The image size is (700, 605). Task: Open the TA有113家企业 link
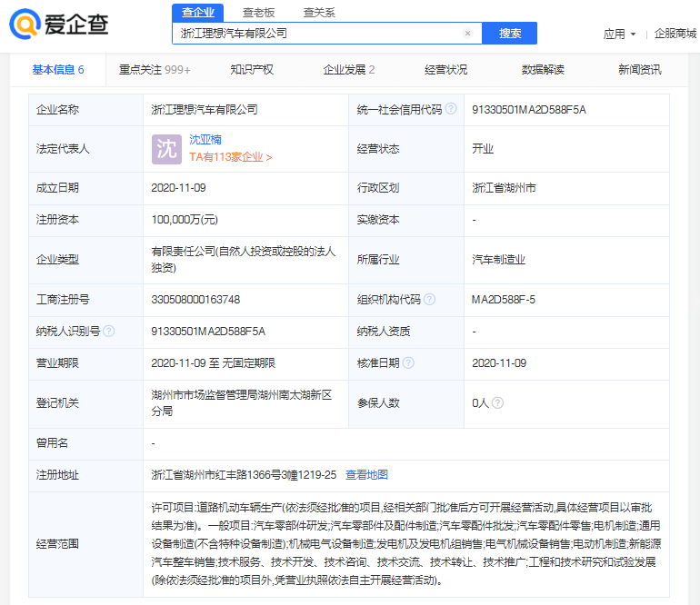(230, 157)
